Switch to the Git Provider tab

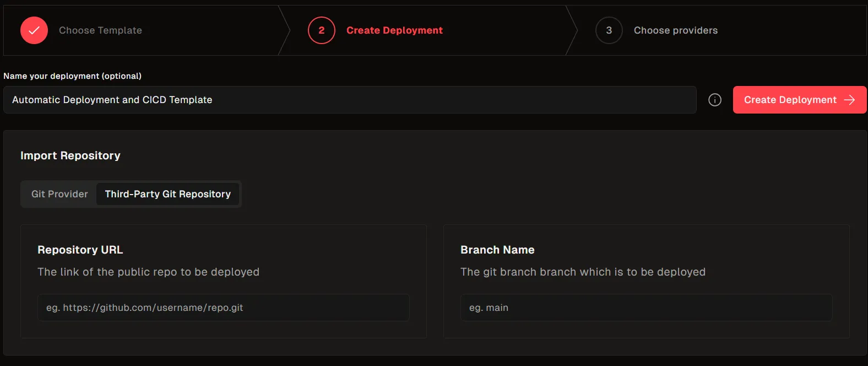(x=59, y=194)
